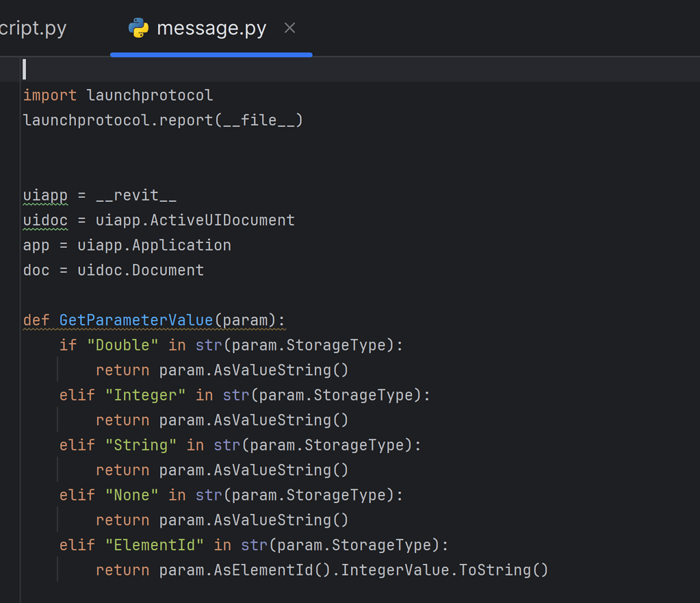Click the underlined uidoc variable declaration
Screen dimensions: 700x603
point(45,220)
